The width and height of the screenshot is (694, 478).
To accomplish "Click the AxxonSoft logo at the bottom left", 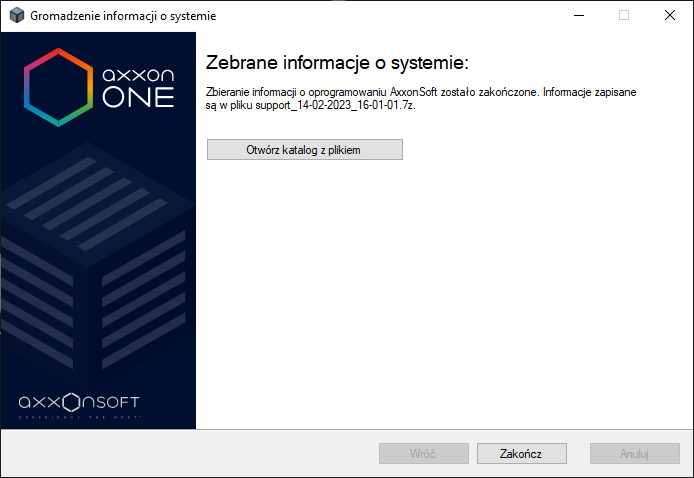I will click(x=80, y=404).
